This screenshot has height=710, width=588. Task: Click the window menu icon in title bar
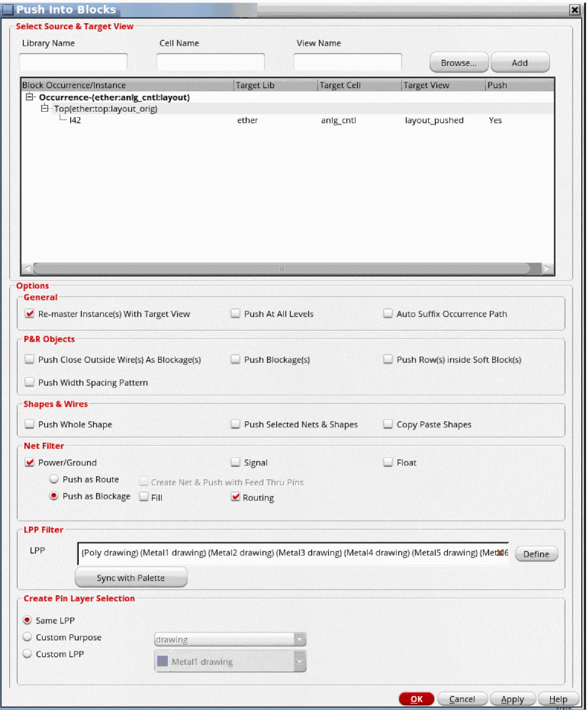8,10
